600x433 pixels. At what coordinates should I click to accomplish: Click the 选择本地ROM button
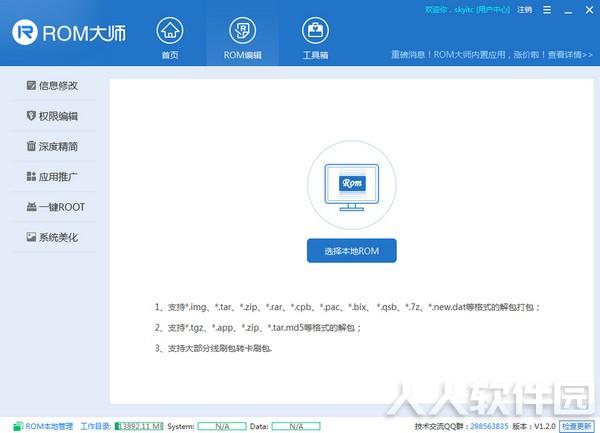[352, 251]
